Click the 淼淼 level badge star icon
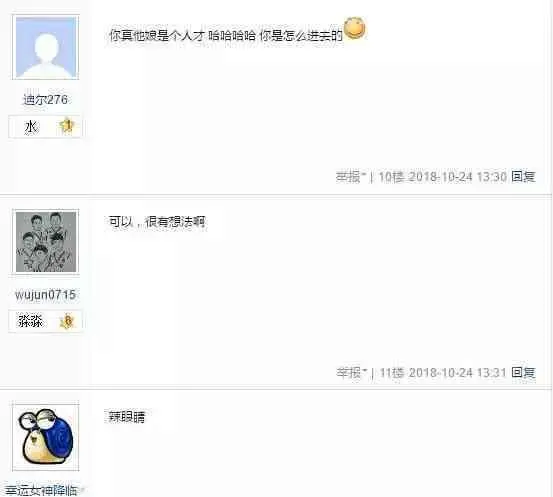 pyautogui.click(x=67, y=321)
